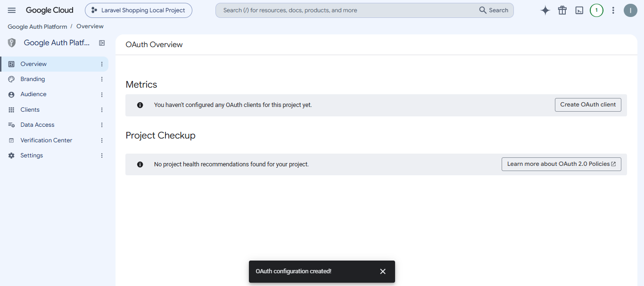Click the gift box free trial icon
Screen dimensions: 644x286
(x=562, y=10)
